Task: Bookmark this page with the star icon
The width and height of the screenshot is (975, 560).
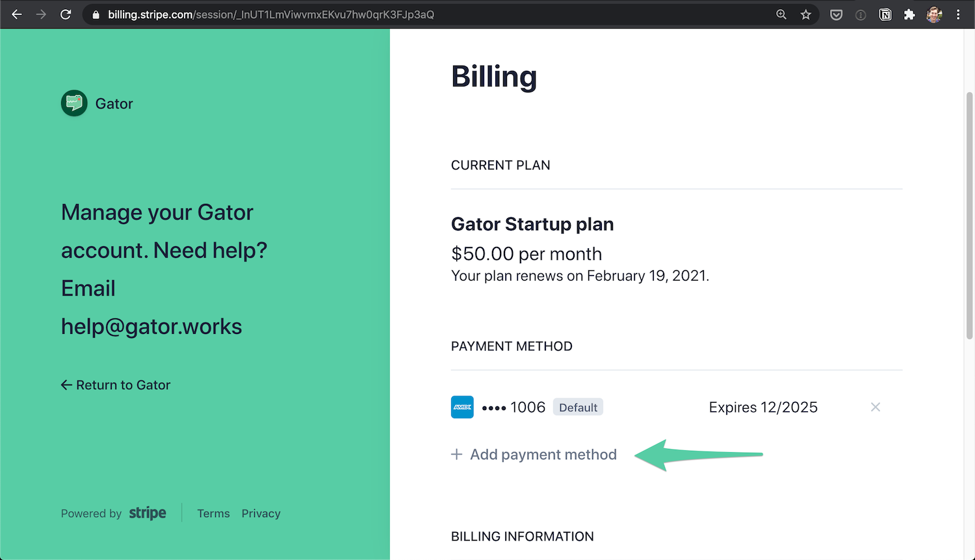Action: tap(806, 14)
